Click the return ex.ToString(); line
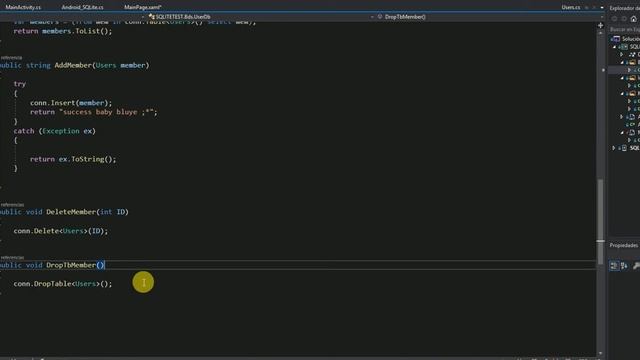This screenshot has width=640, height=360. tap(73, 159)
